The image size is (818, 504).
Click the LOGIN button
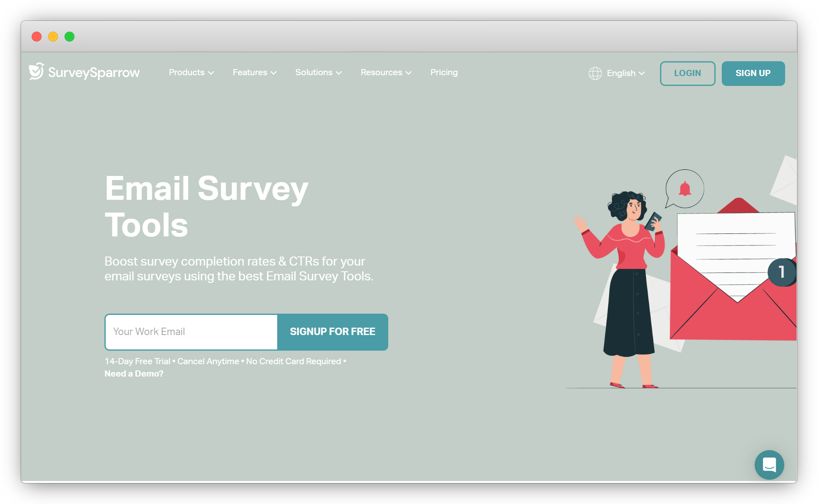pos(688,73)
